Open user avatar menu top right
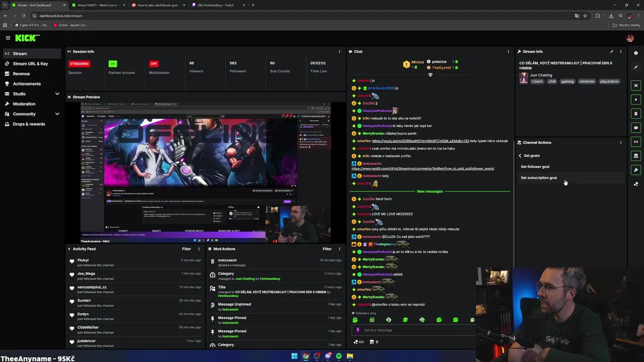This screenshot has height=362, width=644. (x=630, y=38)
